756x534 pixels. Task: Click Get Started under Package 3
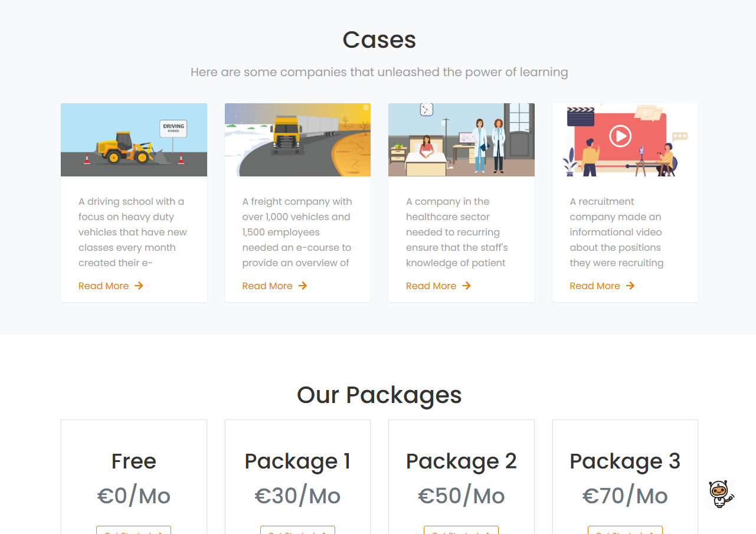coord(625,530)
